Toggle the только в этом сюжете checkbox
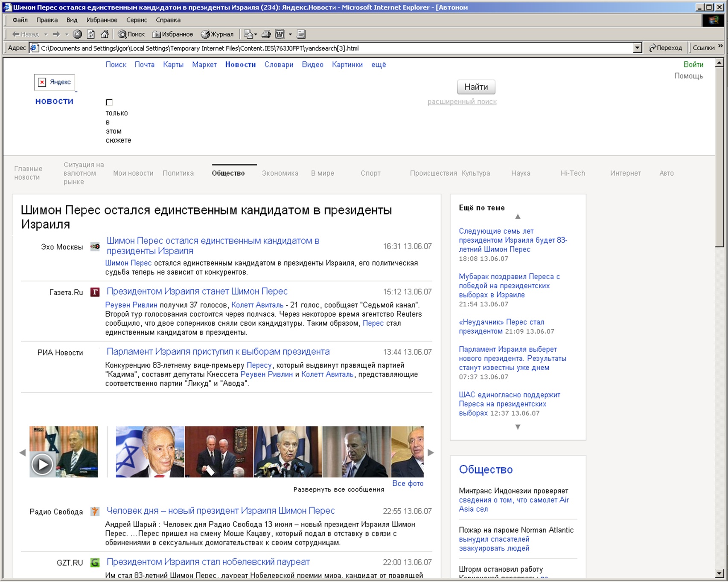The height and width of the screenshot is (582, 728). [109, 102]
